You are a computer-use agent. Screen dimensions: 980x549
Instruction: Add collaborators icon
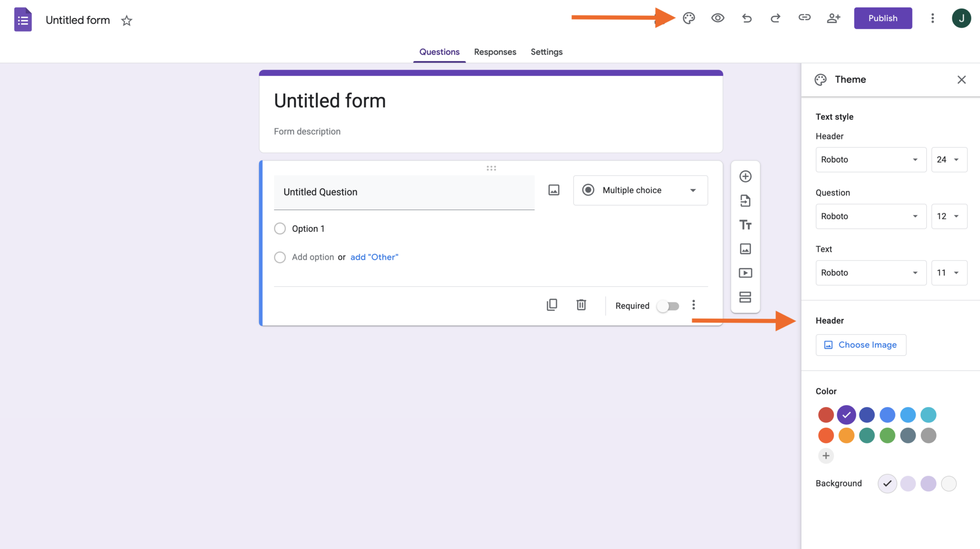pyautogui.click(x=834, y=18)
